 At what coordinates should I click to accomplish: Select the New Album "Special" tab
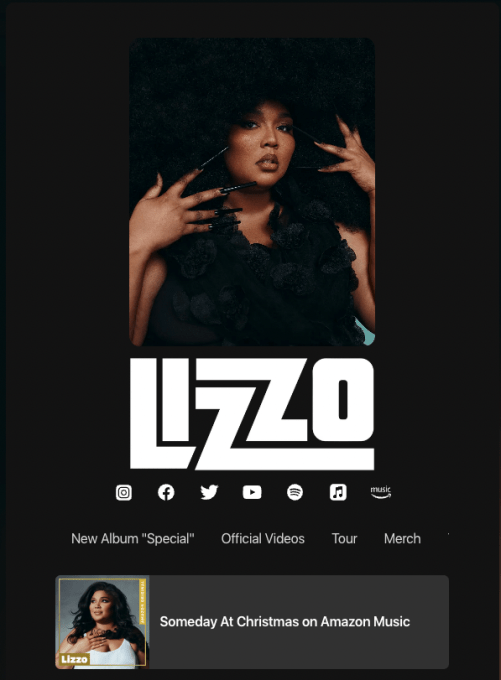point(133,539)
